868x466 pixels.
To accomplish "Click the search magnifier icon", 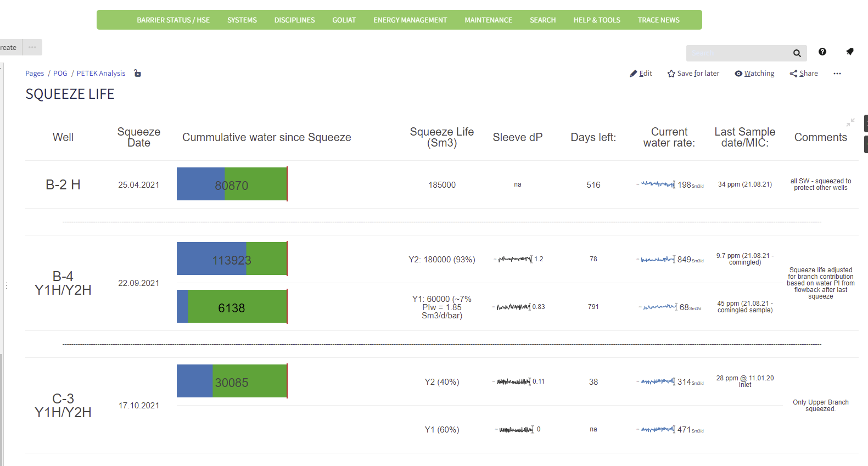I will pos(797,53).
